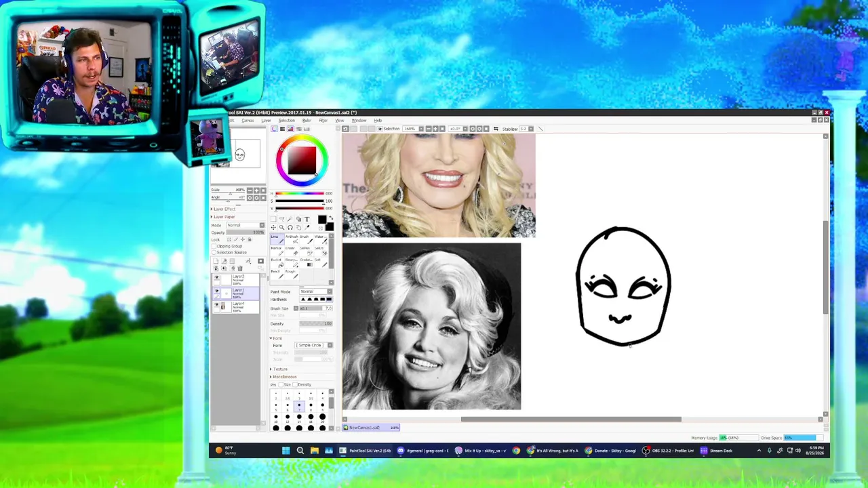Select the Text tool
868x488 pixels.
click(307, 220)
